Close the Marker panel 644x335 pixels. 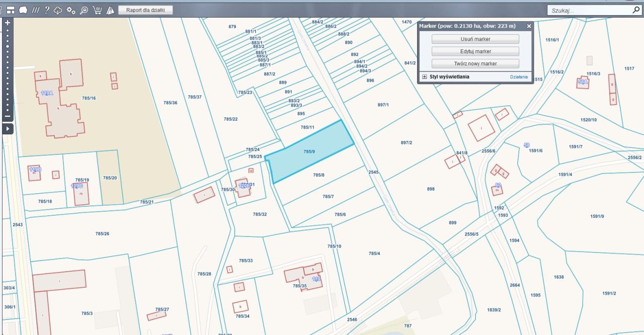(529, 26)
